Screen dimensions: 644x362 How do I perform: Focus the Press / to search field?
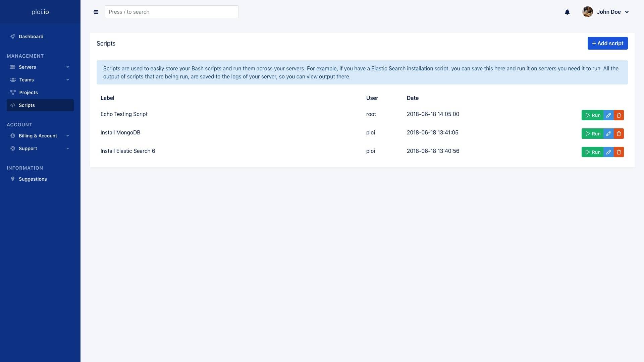171,12
